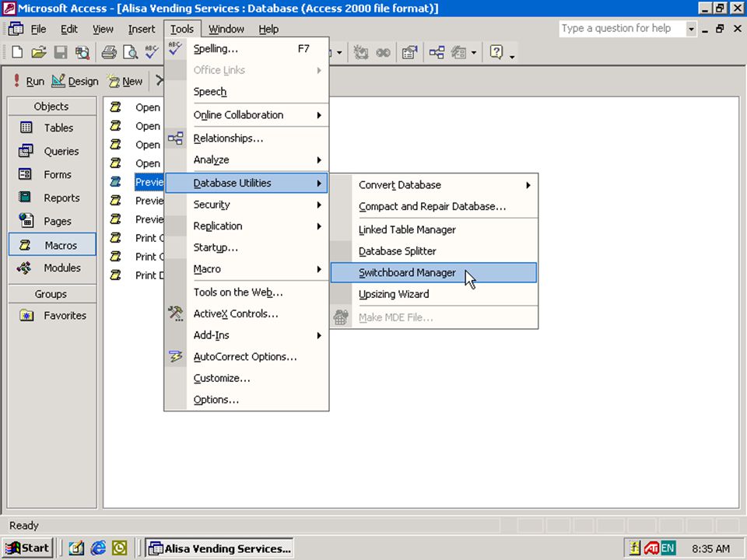
Task: Click the New database toolbar icon
Action: pyautogui.click(x=17, y=52)
